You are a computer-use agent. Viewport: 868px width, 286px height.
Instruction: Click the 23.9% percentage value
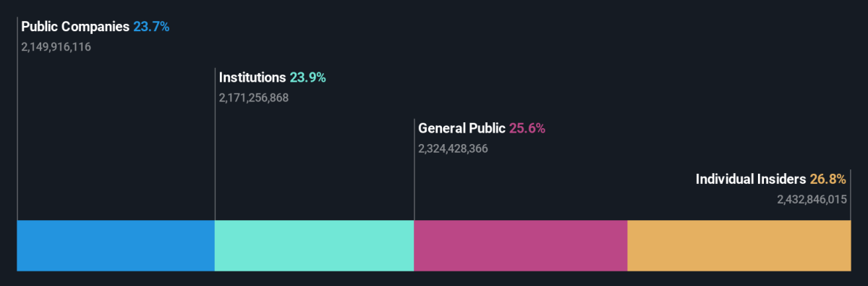click(x=308, y=77)
